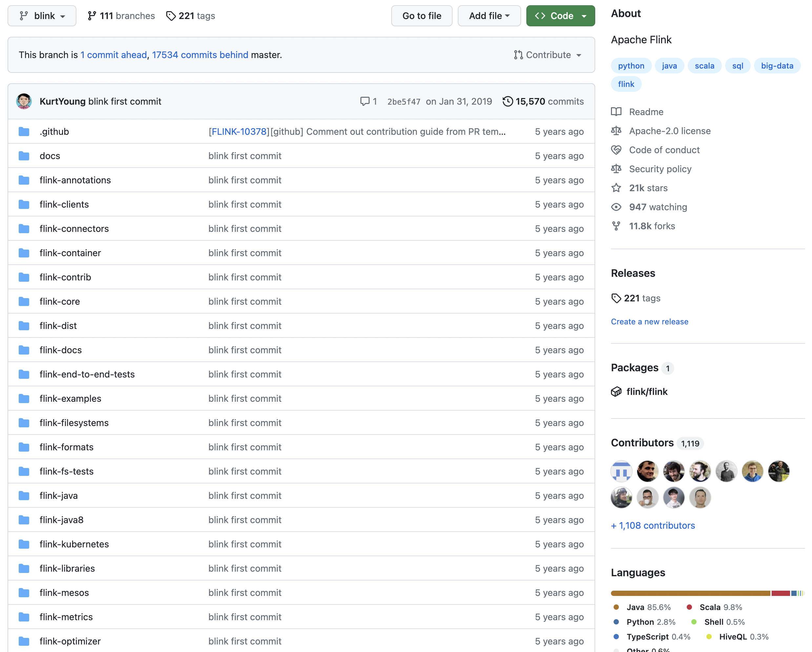This screenshot has width=812, height=652.
Task: Open the Python 2.8% language link
Action: pyautogui.click(x=644, y=622)
